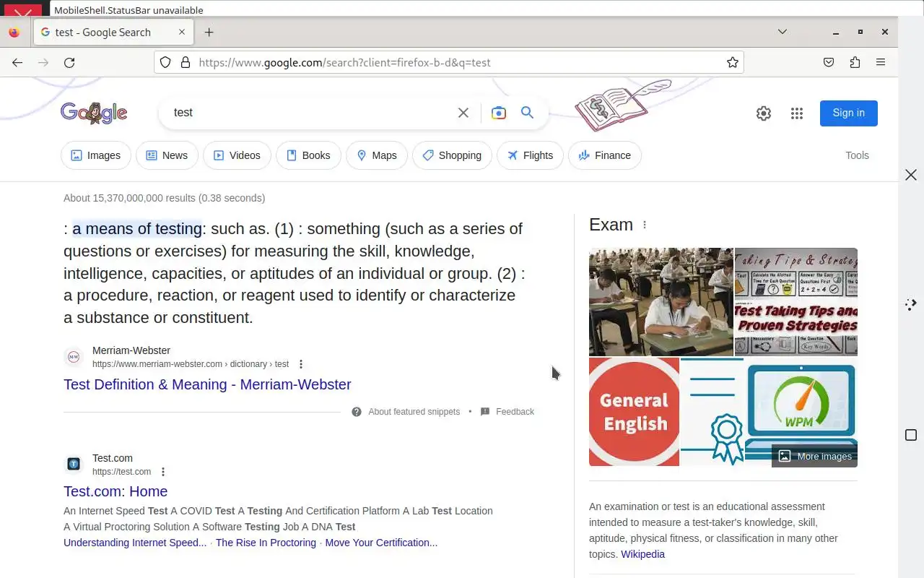
Task: Click the red icon in the top-left corner
Action: (x=23, y=12)
